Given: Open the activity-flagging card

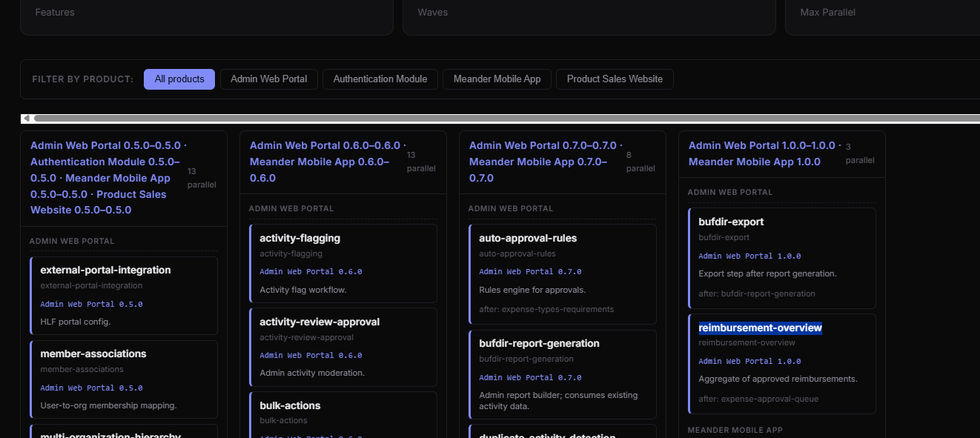Looking at the screenshot, I should [343, 264].
